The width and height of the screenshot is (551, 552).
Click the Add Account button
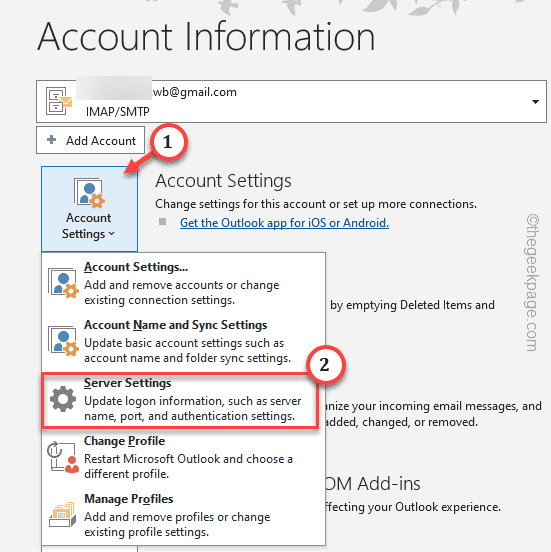(90, 140)
